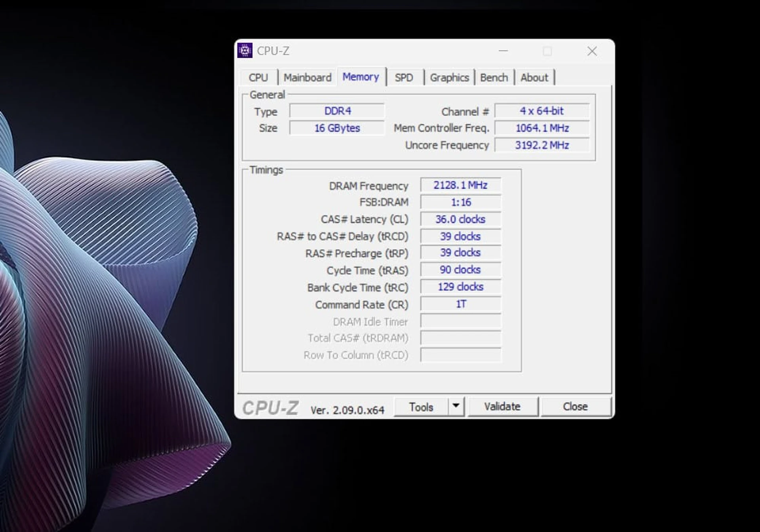Click the 90 clocks tRAS value
Screen dimensions: 760x532
click(x=460, y=270)
